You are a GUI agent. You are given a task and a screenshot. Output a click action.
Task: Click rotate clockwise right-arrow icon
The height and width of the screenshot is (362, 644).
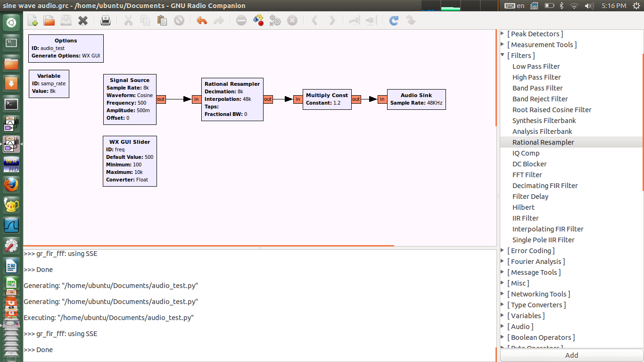tap(332, 21)
